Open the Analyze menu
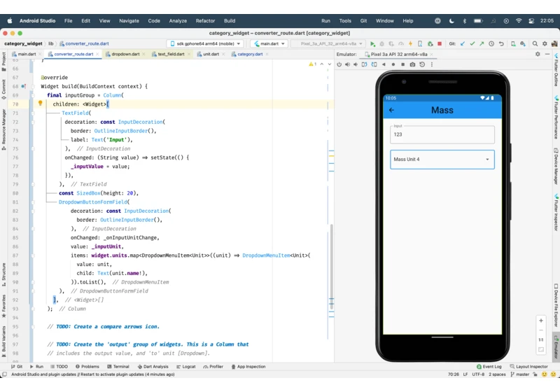The height and width of the screenshot is (392, 560). pyautogui.click(x=178, y=21)
